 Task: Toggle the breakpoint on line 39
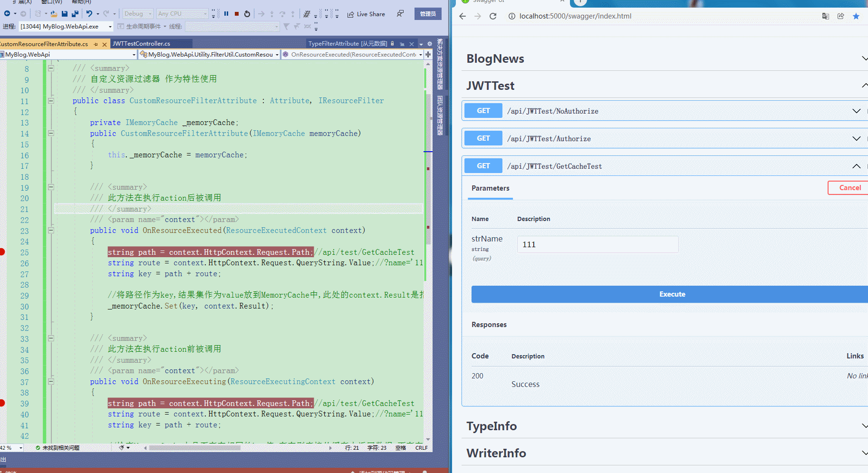pyautogui.click(x=2, y=403)
